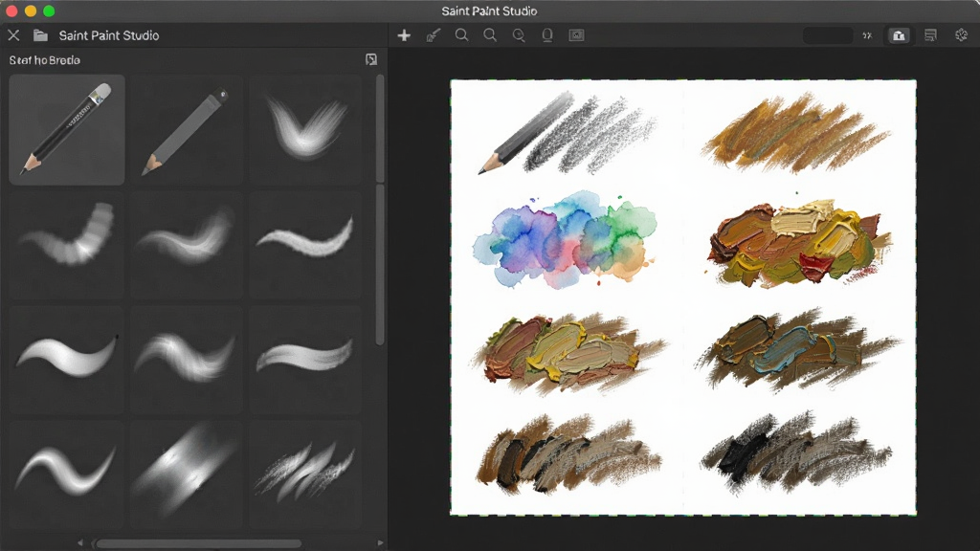980x551 pixels.
Task: Click the black and gray paint smear on the canvas
Action: tap(797, 452)
